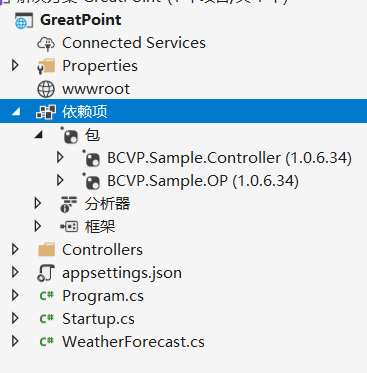Select the Connected Services item

pyautogui.click(x=134, y=43)
